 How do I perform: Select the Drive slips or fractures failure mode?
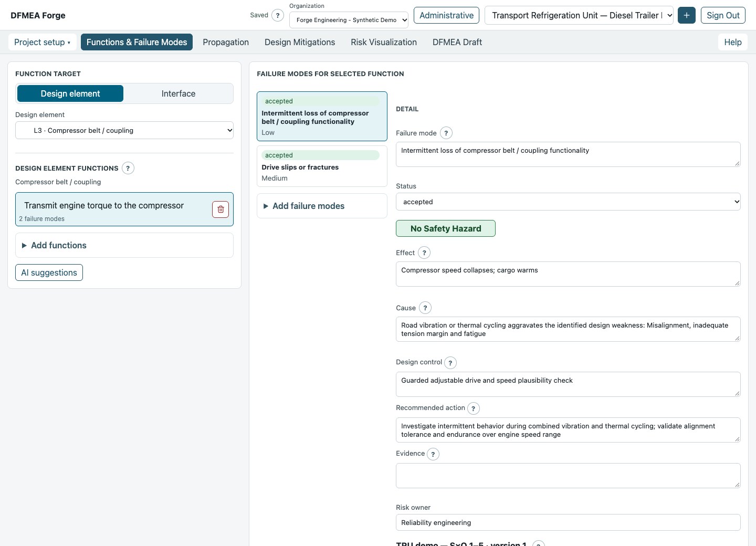(x=322, y=166)
